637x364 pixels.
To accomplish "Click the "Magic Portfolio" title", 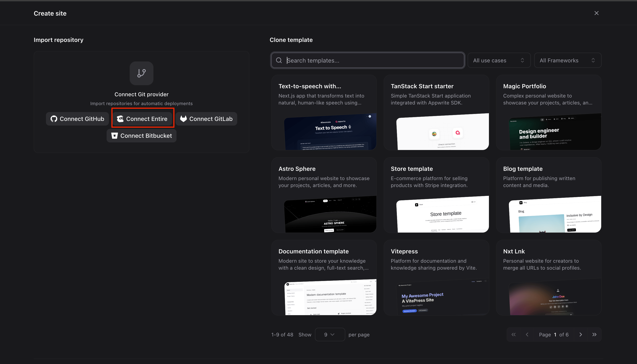I will pos(525,86).
